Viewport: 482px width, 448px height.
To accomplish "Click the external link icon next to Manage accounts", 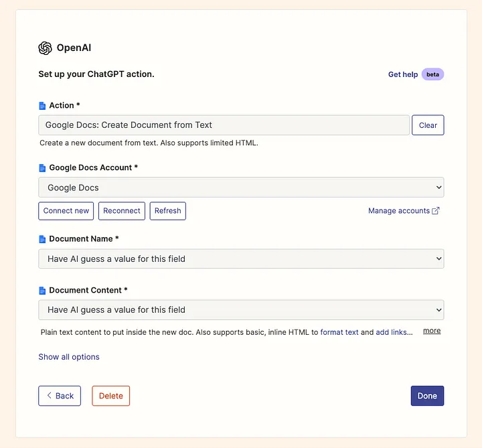I will 436,211.
